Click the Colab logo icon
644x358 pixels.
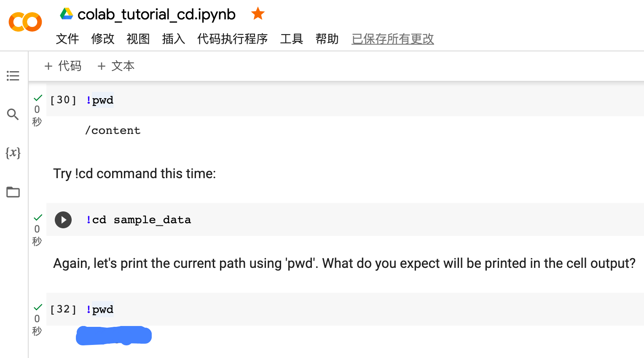pos(25,22)
